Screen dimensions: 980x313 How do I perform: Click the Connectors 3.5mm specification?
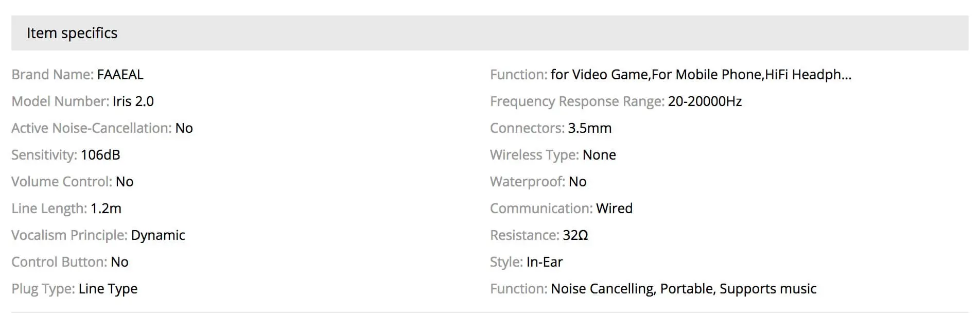pos(551,128)
